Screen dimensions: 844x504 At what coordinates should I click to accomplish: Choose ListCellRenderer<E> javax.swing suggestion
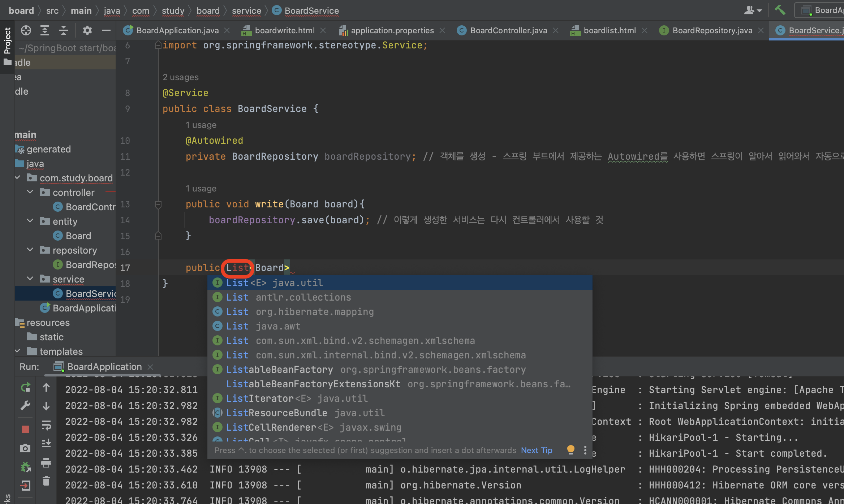tap(400, 427)
